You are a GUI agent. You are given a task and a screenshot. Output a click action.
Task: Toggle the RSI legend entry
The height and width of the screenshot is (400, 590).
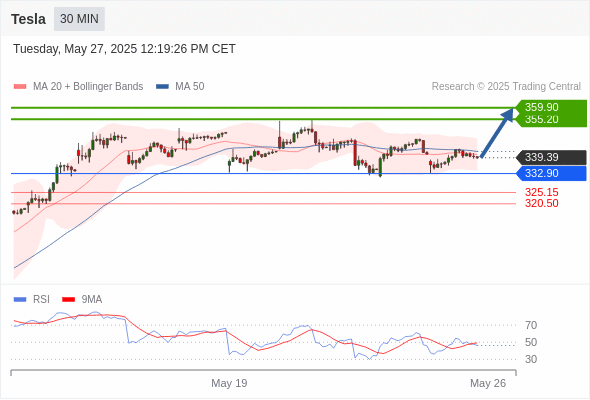tap(32, 300)
